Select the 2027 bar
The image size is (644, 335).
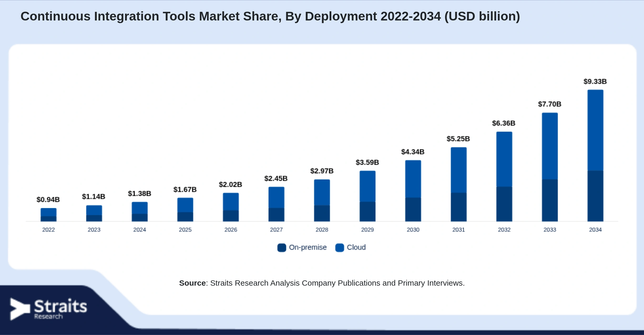point(276,204)
